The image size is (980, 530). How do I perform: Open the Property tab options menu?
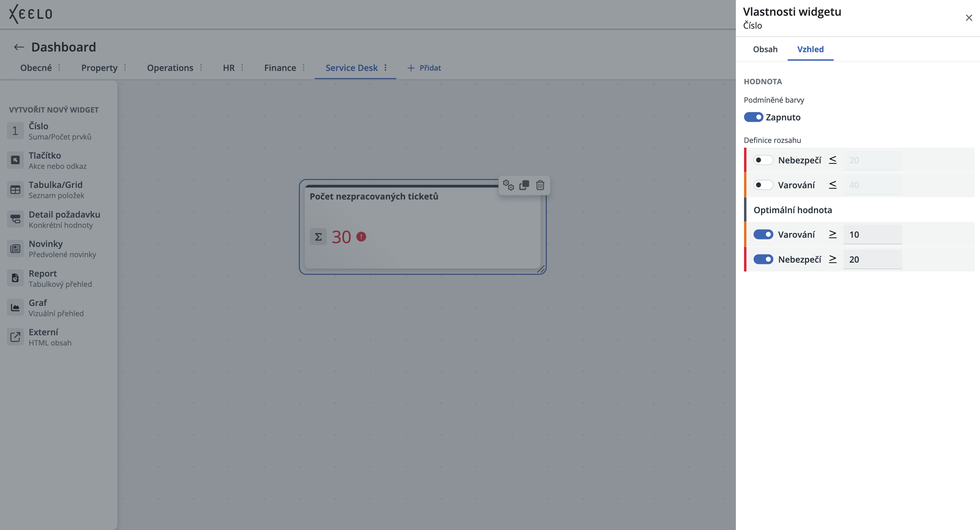(x=125, y=68)
